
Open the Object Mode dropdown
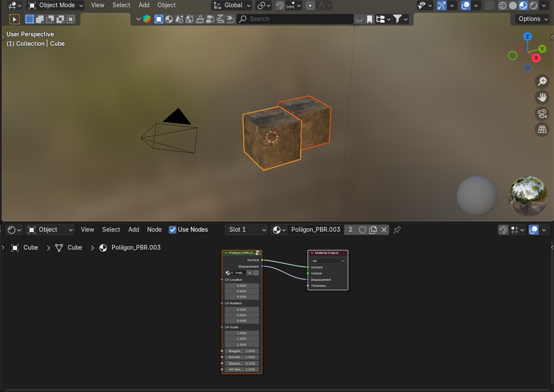coord(55,6)
